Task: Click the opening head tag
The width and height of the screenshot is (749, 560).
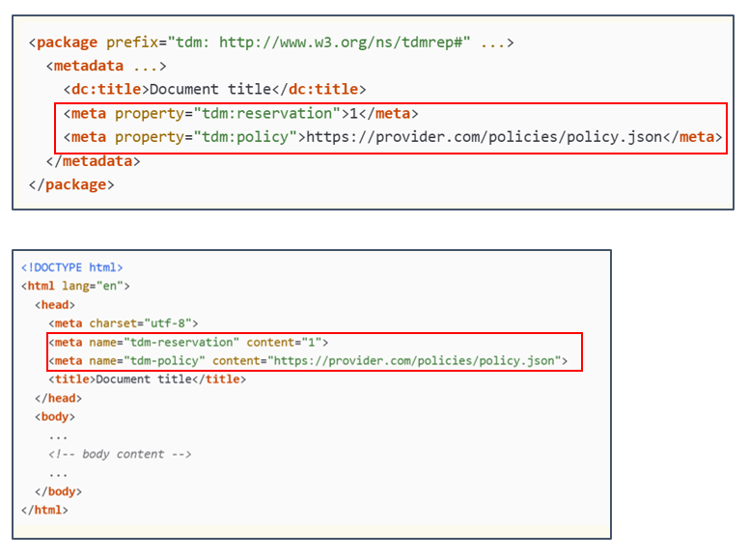Action: (55, 305)
